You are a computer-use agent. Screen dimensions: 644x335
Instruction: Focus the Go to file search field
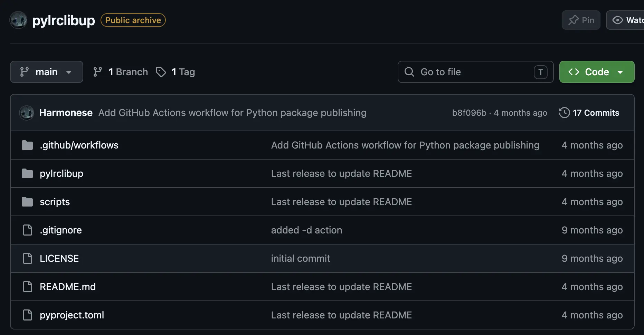[x=475, y=72]
